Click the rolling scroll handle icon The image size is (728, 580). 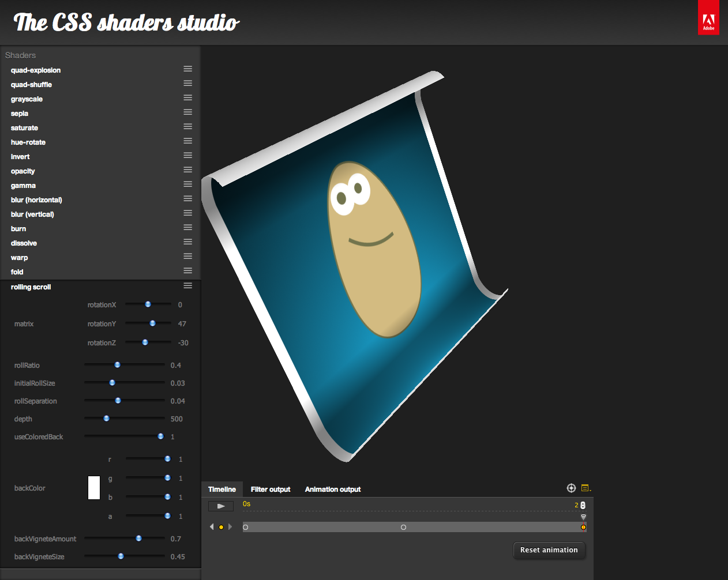coord(187,286)
